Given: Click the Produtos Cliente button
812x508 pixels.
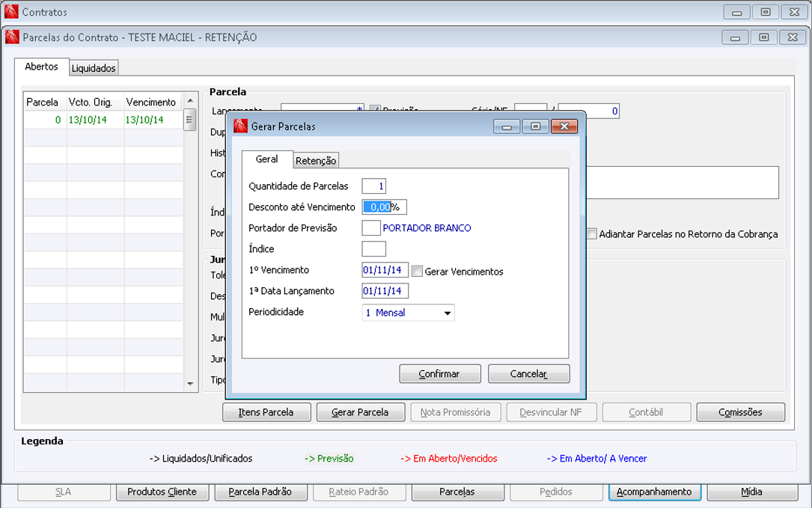Looking at the screenshot, I should point(162,492).
